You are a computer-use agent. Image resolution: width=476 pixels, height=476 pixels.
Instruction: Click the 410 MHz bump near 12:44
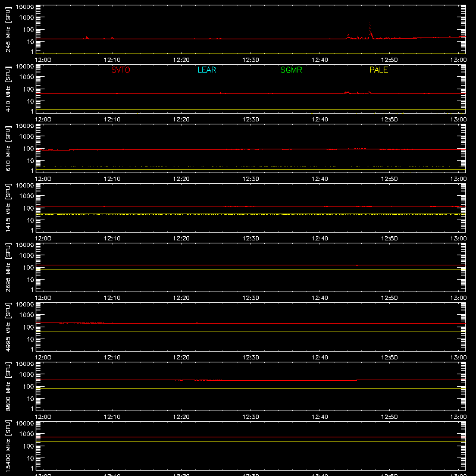point(347,92)
